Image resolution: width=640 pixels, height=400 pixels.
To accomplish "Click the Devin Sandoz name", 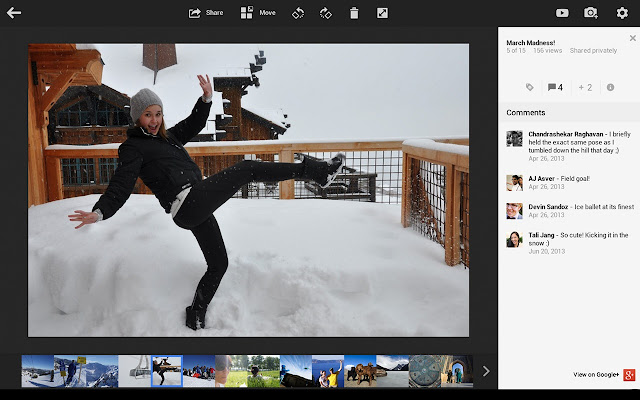I will coord(548,207).
